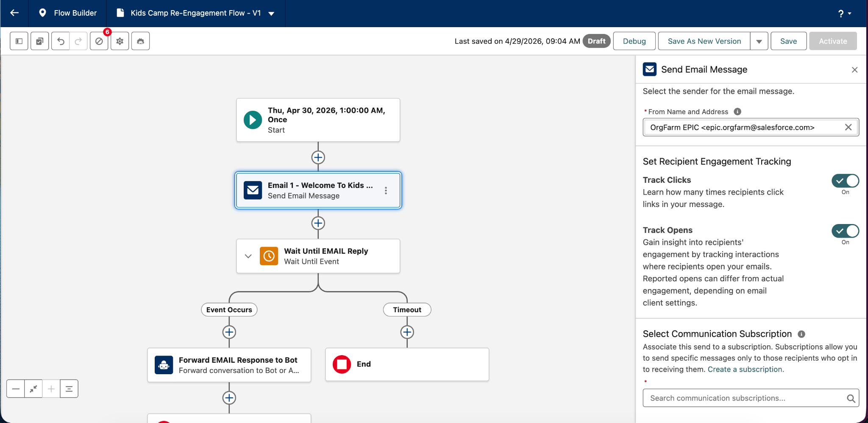Add element between Email 1 and Wait node
The image size is (868, 423).
[318, 223]
